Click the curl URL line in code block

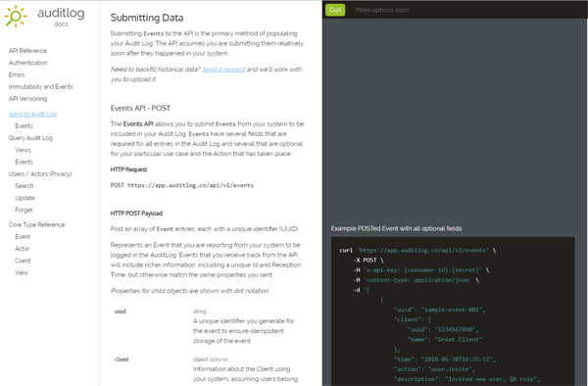tap(417, 251)
